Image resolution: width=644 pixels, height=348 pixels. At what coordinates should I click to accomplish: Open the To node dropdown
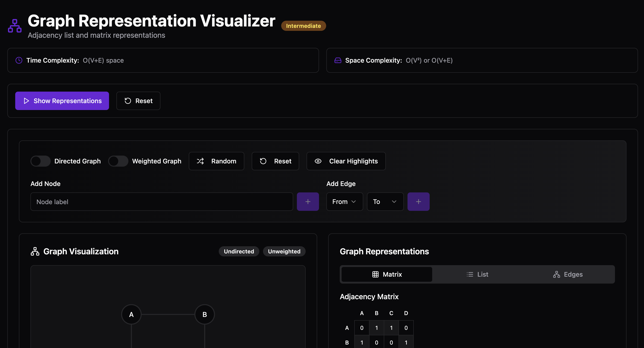(x=385, y=201)
